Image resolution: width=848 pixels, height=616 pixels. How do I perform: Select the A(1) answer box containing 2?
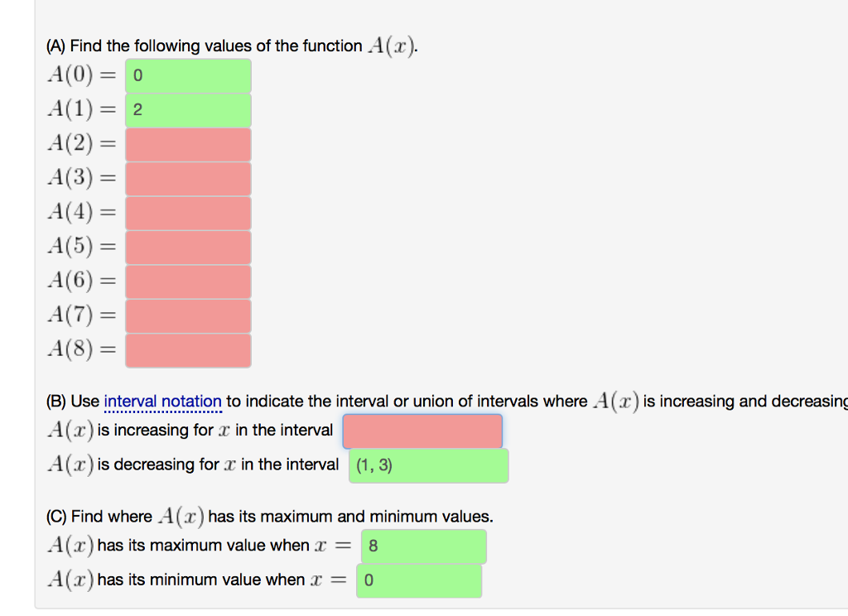tap(187, 110)
